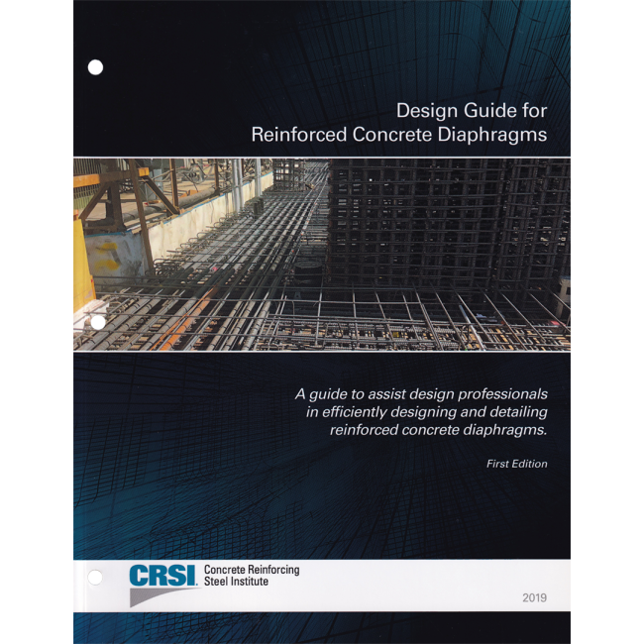
Task: Click the tall rebar cage wall in photo
Action: pos(448,222)
